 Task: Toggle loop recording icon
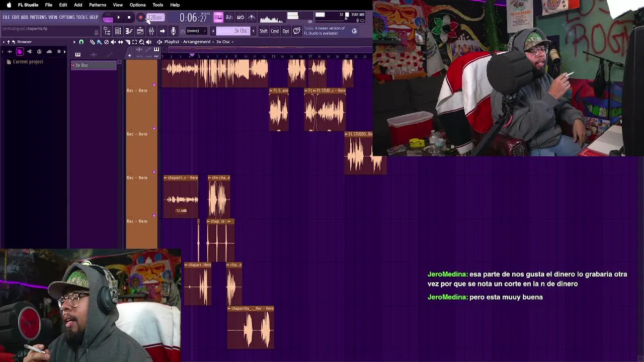(x=240, y=17)
